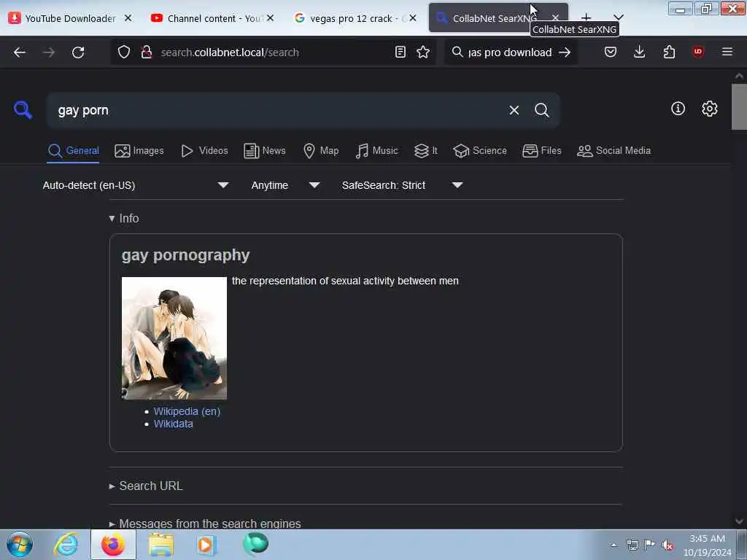Image resolution: width=747 pixels, height=560 pixels.
Task: Toggle reader view icon in address bar
Action: (400, 52)
